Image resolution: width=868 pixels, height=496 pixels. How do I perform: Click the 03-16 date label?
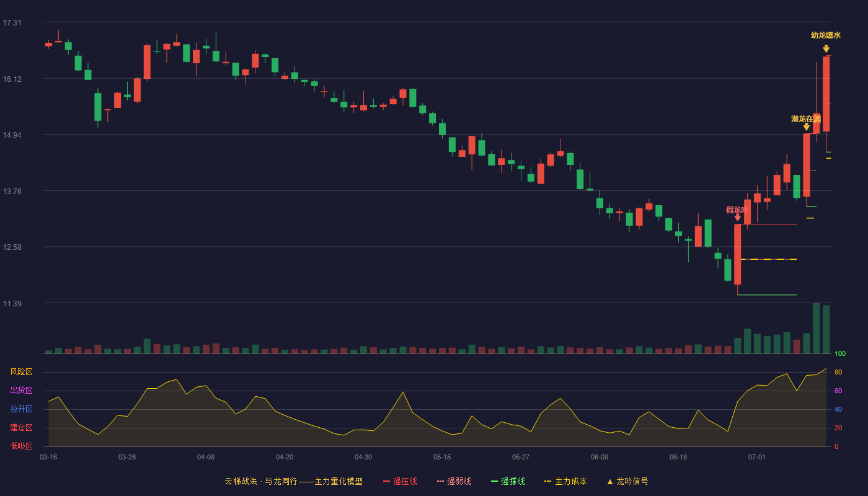click(x=48, y=457)
